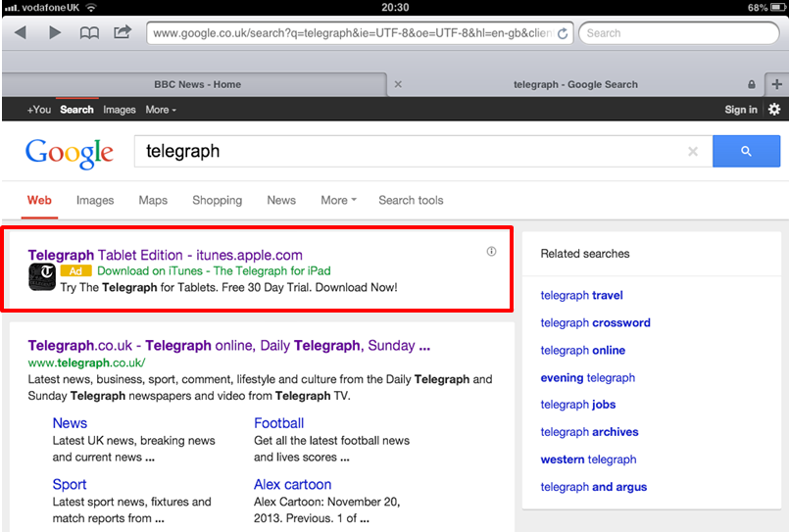Screen dimensions: 789x532
Task: Click the blue magnifier search button
Action: pyautogui.click(x=746, y=151)
